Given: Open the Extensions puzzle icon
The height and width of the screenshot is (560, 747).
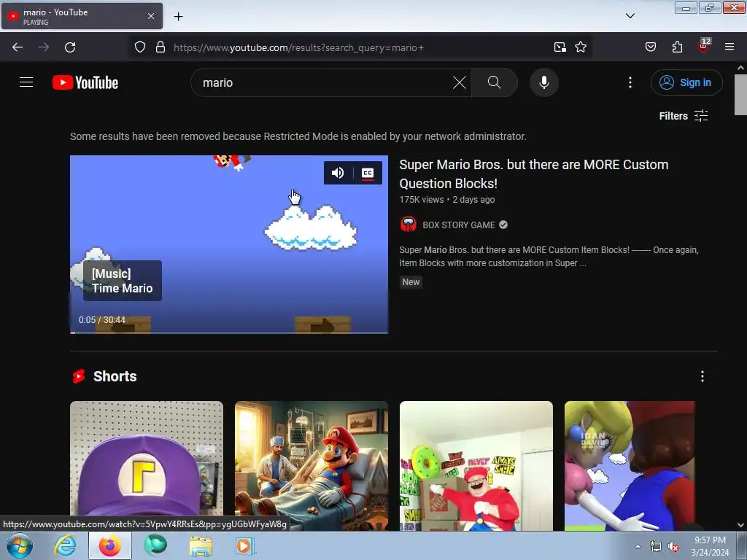Looking at the screenshot, I should point(677,47).
